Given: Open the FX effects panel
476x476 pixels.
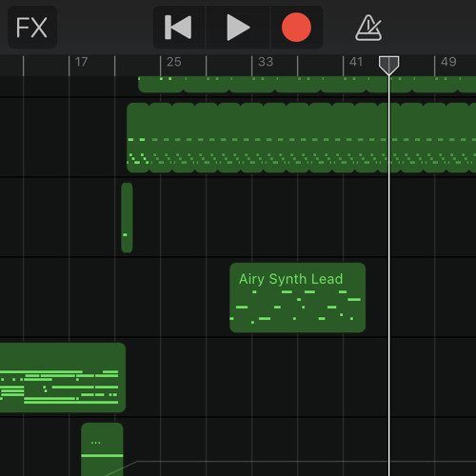Looking at the screenshot, I should (x=32, y=28).
